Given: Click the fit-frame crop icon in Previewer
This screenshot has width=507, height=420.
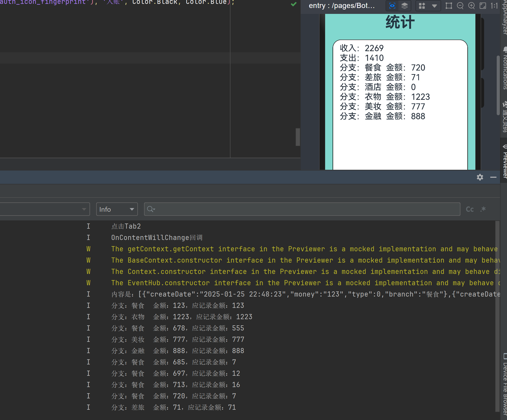Looking at the screenshot, I should [x=449, y=6].
